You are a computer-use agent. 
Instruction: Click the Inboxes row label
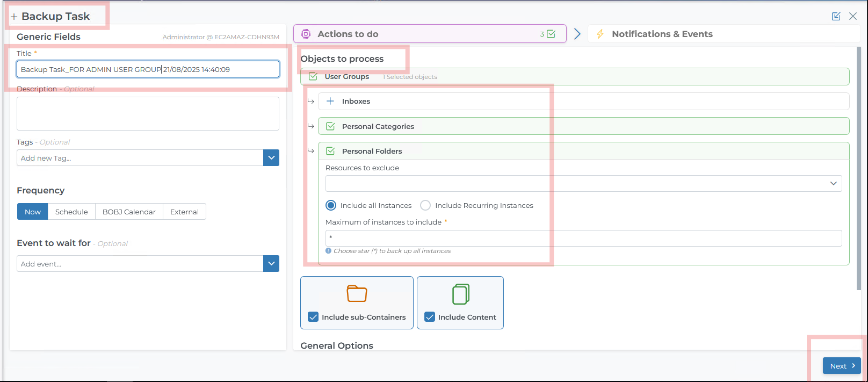pyautogui.click(x=356, y=101)
